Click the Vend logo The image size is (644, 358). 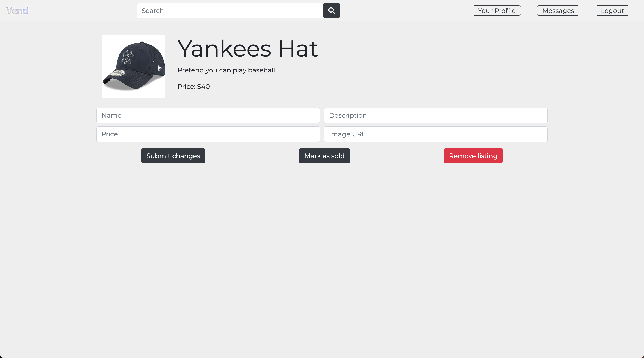[x=17, y=11]
